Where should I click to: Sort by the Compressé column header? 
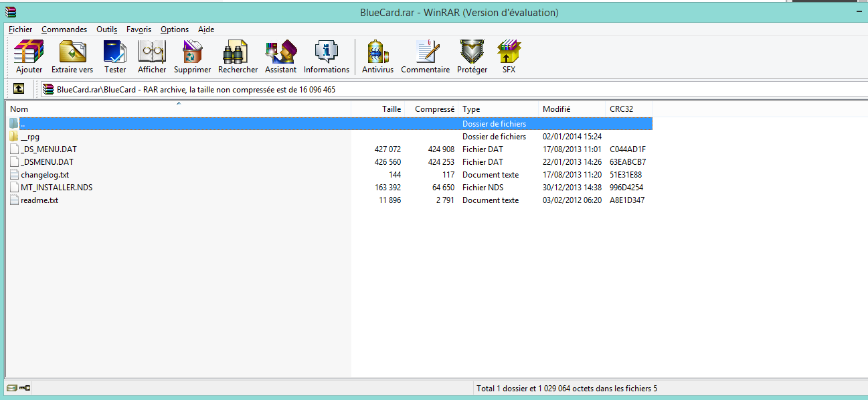pos(432,109)
